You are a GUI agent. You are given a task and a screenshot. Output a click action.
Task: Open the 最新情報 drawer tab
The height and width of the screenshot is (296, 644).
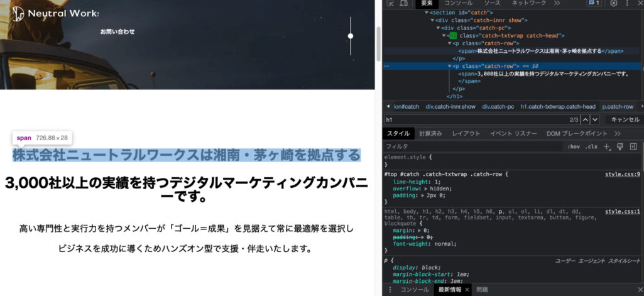coord(449,290)
